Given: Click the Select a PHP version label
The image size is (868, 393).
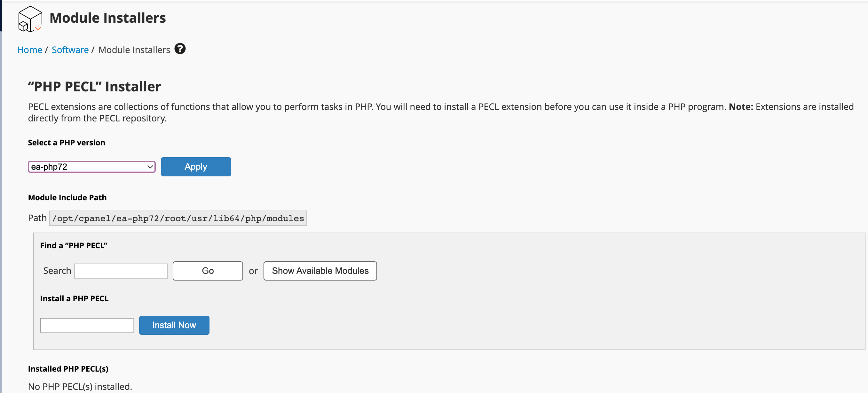Looking at the screenshot, I should tap(67, 143).
